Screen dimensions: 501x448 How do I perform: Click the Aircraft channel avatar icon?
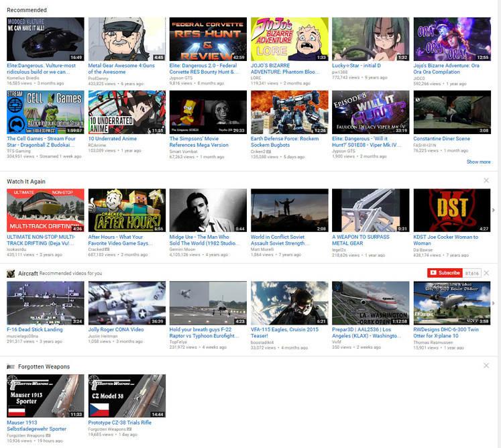pyautogui.click(x=11, y=274)
